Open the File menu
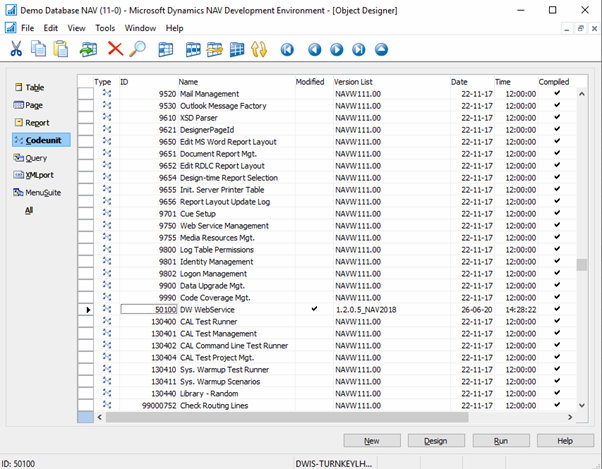 point(27,28)
